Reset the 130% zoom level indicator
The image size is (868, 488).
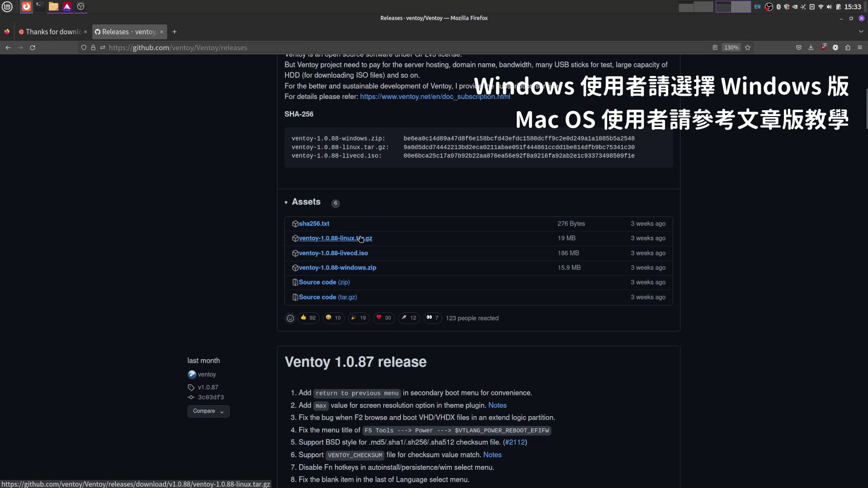731,47
